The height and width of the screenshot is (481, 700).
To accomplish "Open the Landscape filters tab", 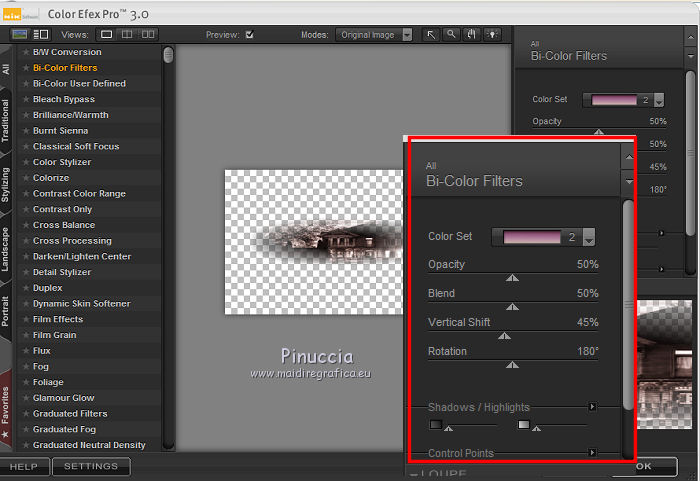I will coord(5,249).
